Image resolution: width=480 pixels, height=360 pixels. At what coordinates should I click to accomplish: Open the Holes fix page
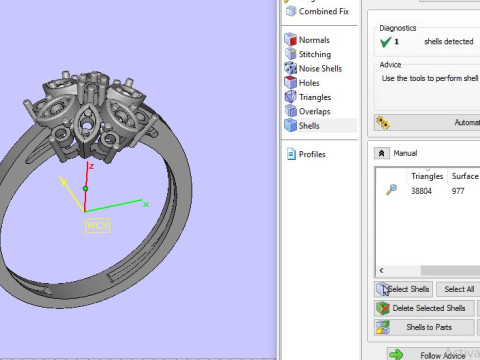(x=302, y=83)
